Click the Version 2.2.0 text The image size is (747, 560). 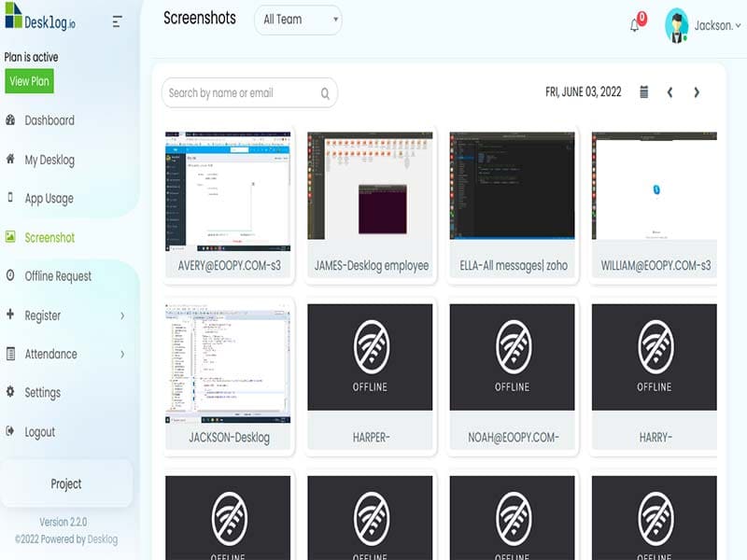(x=63, y=523)
